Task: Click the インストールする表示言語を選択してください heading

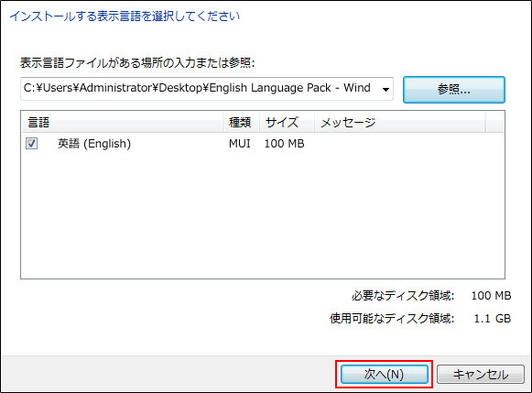Action: pos(125,16)
